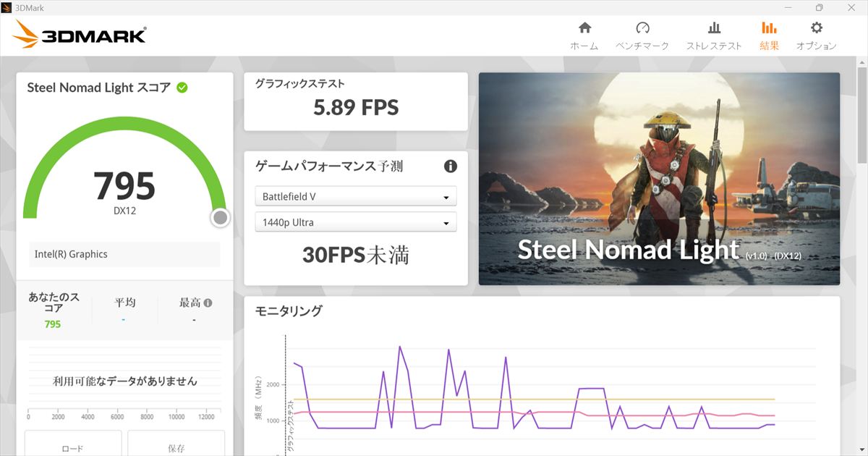Click the Steel Nomad Light thumbnail image

[x=659, y=179]
